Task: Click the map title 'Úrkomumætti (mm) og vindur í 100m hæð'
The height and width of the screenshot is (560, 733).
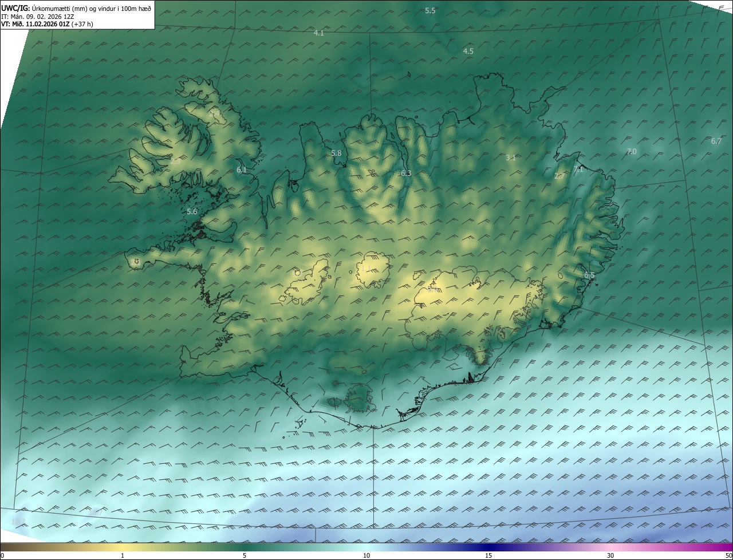Action: pos(91,8)
